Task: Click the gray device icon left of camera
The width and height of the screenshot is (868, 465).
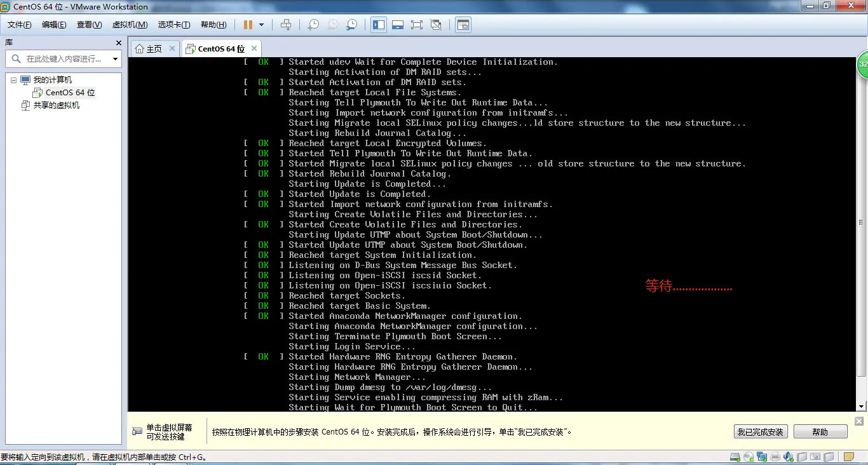Action: (x=802, y=457)
